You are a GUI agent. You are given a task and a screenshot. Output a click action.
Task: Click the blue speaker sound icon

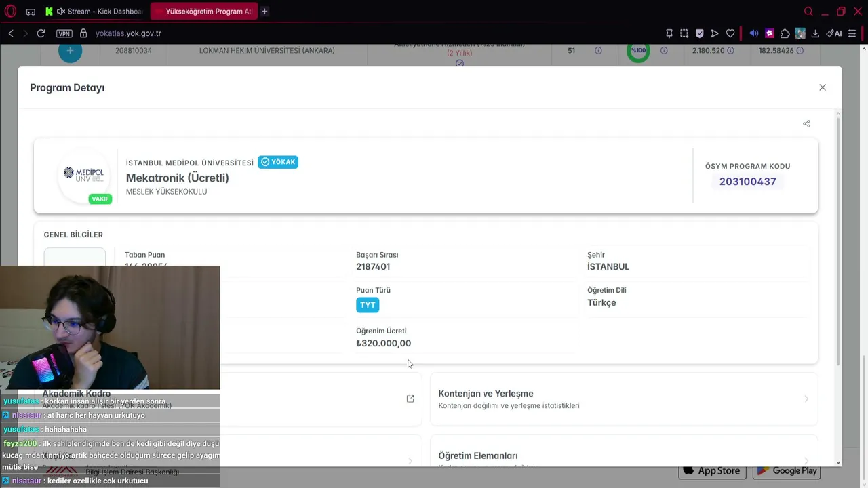coord(754,33)
